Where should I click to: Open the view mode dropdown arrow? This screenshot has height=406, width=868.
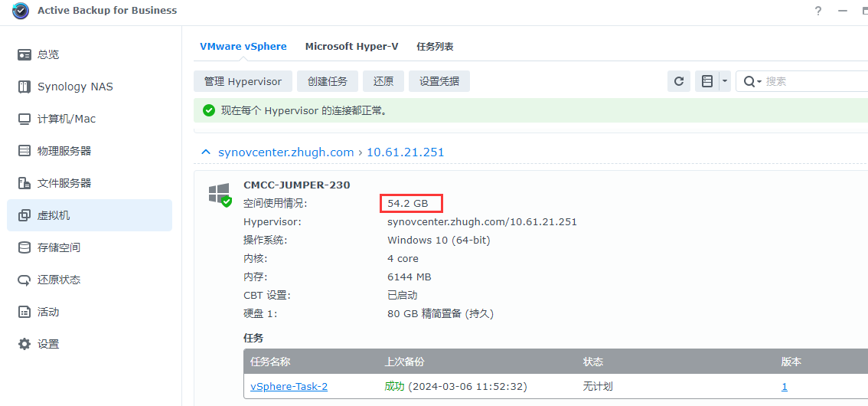pyautogui.click(x=725, y=81)
